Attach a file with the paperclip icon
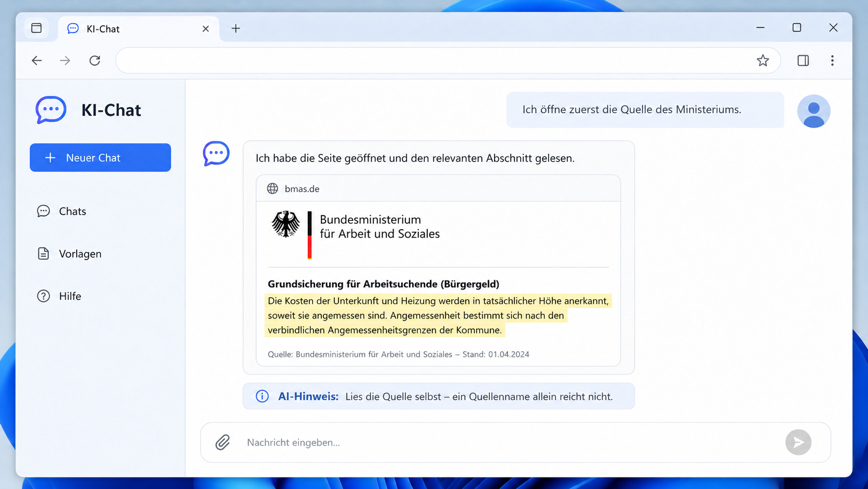868x489 pixels. (223, 442)
